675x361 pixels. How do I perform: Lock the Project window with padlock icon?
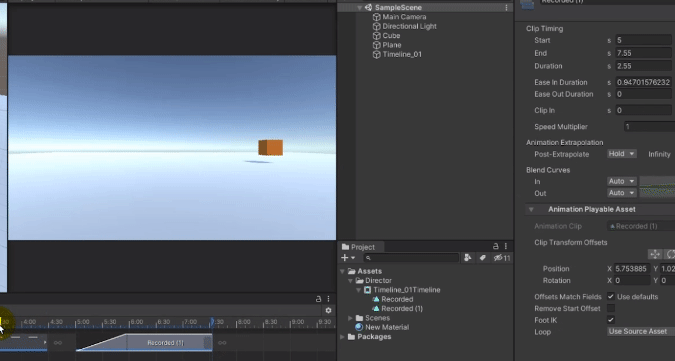(495, 246)
